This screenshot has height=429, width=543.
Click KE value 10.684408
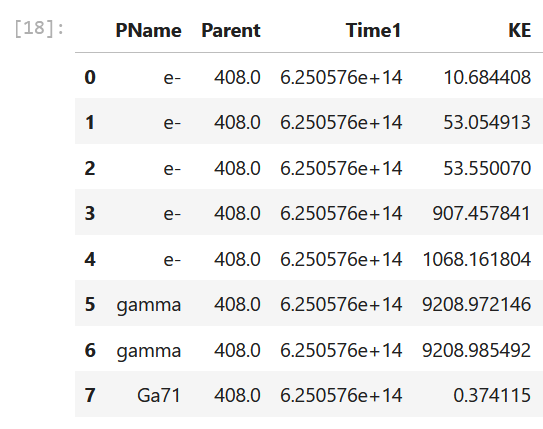click(x=487, y=77)
